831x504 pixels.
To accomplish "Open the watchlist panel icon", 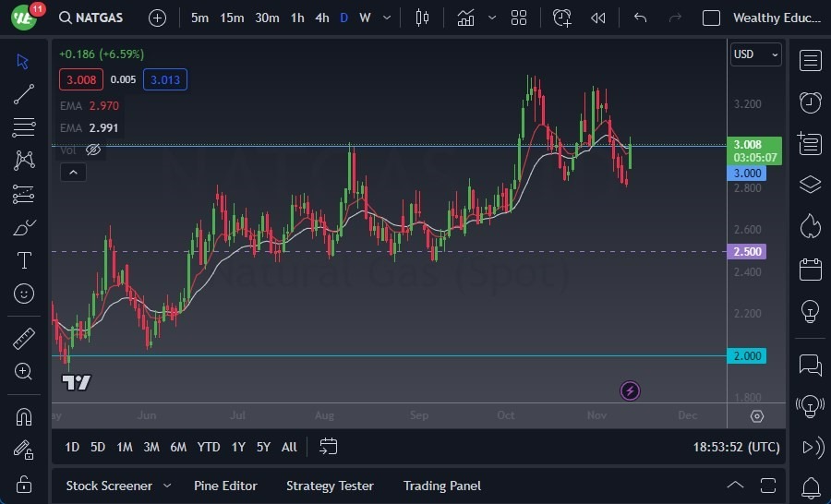I will click(810, 61).
